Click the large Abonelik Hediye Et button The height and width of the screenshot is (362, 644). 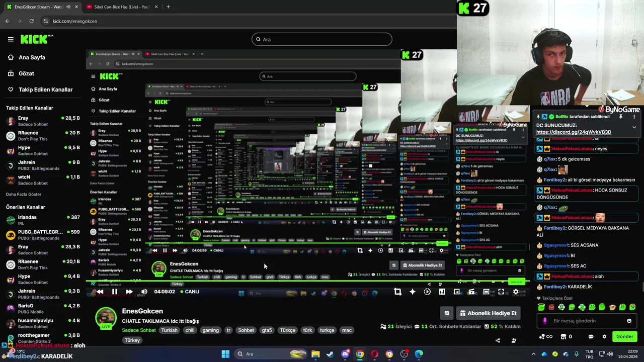(488, 313)
